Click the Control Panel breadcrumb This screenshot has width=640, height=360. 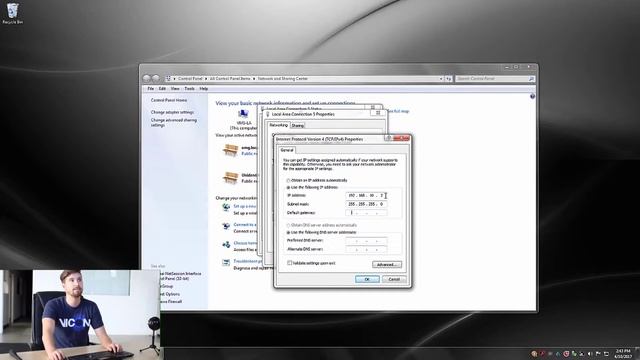190,78
